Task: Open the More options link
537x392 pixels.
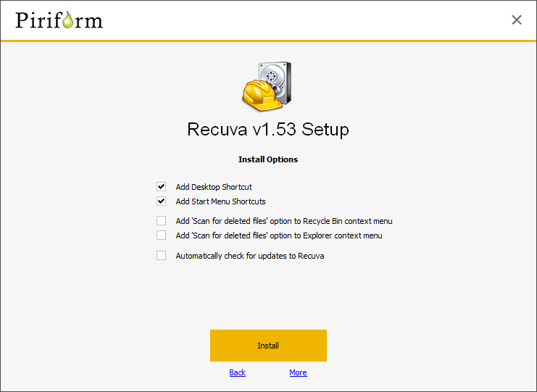Action: point(298,372)
